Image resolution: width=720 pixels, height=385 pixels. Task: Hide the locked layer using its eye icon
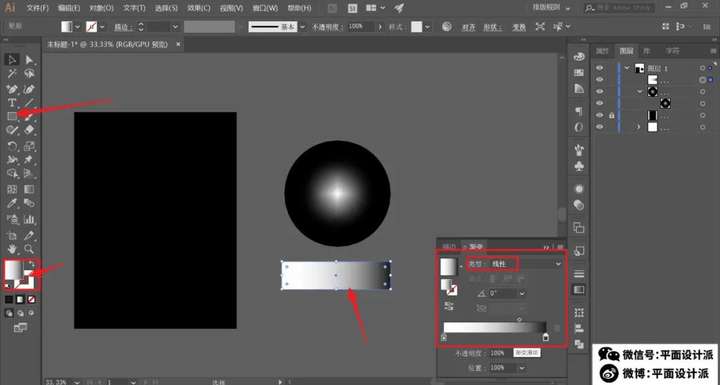tap(599, 115)
